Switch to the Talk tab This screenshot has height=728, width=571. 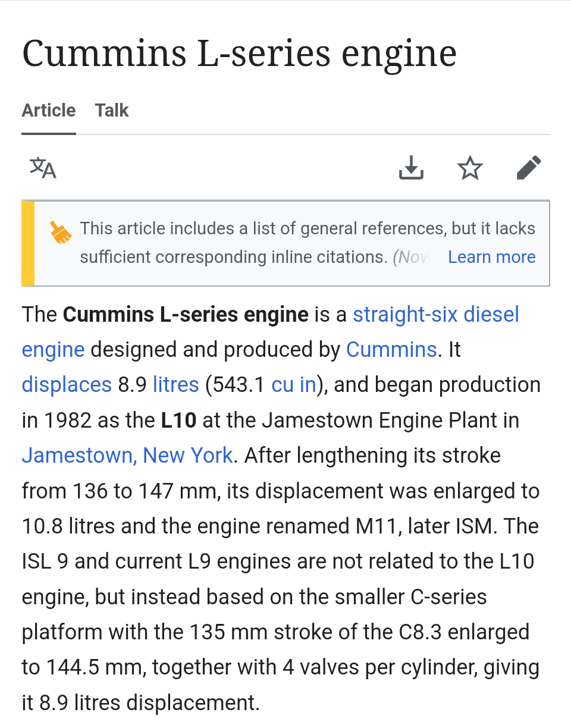coord(112,111)
